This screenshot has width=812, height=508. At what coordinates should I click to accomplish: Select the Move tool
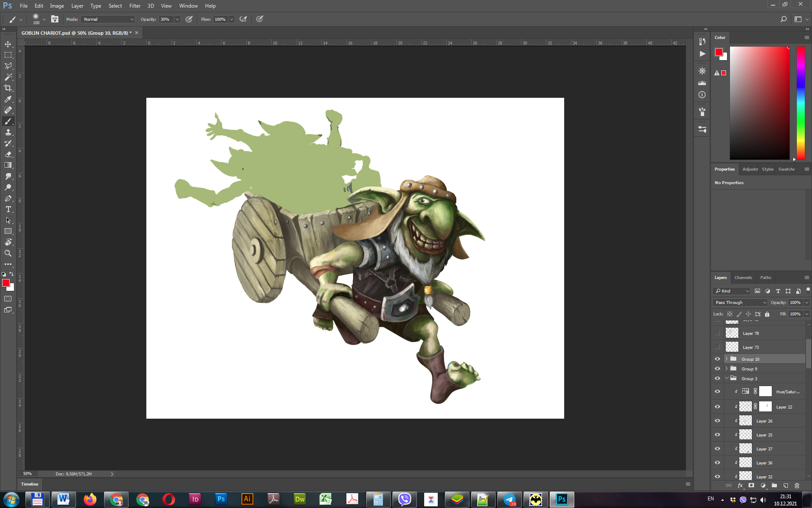click(8, 44)
